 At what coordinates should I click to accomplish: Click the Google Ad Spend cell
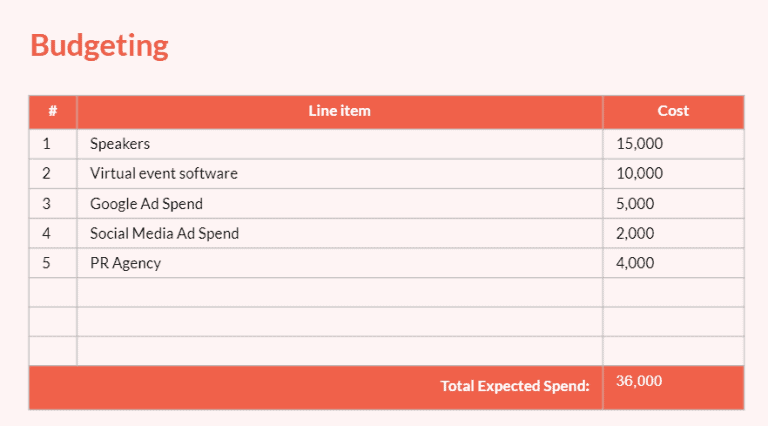pos(146,204)
